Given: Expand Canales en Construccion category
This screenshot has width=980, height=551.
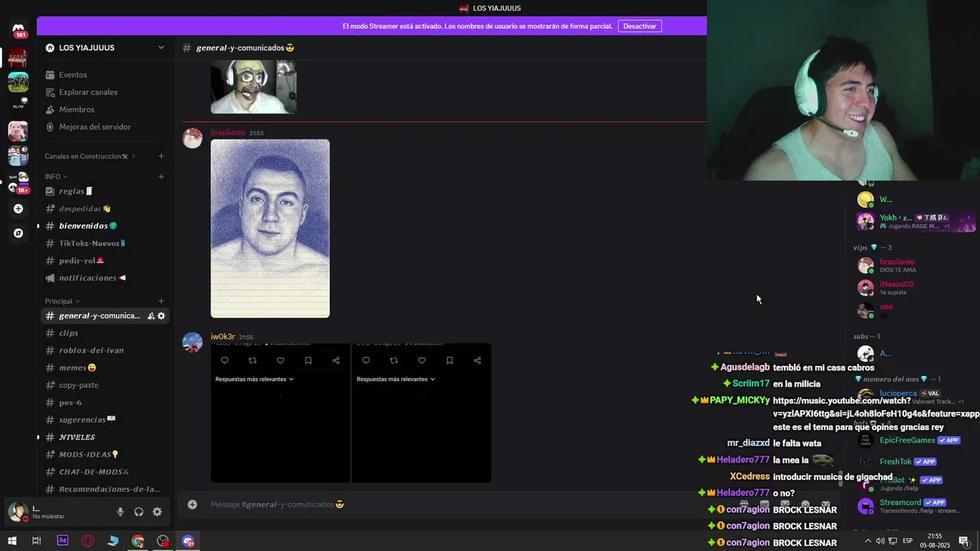Looking at the screenshot, I should pos(90,156).
